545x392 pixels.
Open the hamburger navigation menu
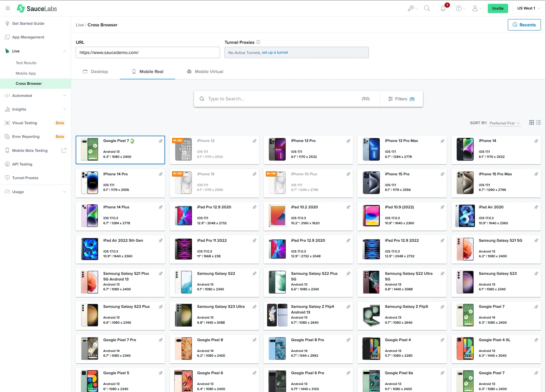coord(8,8)
